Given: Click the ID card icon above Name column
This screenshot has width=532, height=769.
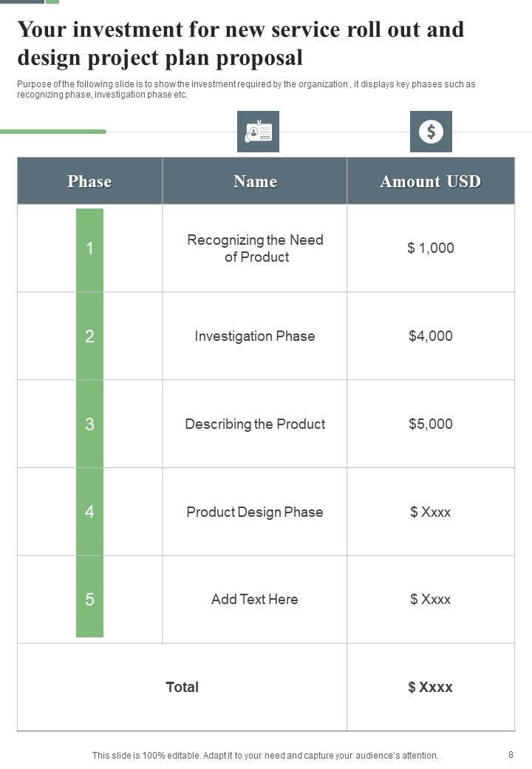Looking at the screenshot, I should pyautogui.click(x=258, y=132).
